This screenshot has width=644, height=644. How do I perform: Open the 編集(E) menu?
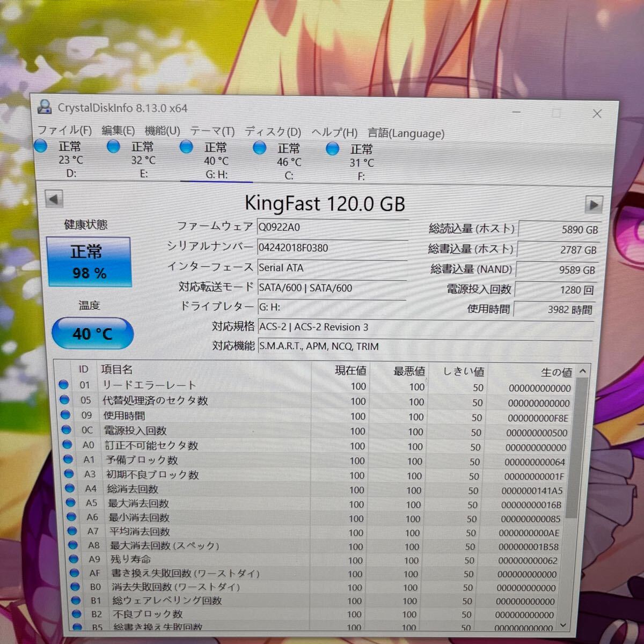[x=118, y=130]
